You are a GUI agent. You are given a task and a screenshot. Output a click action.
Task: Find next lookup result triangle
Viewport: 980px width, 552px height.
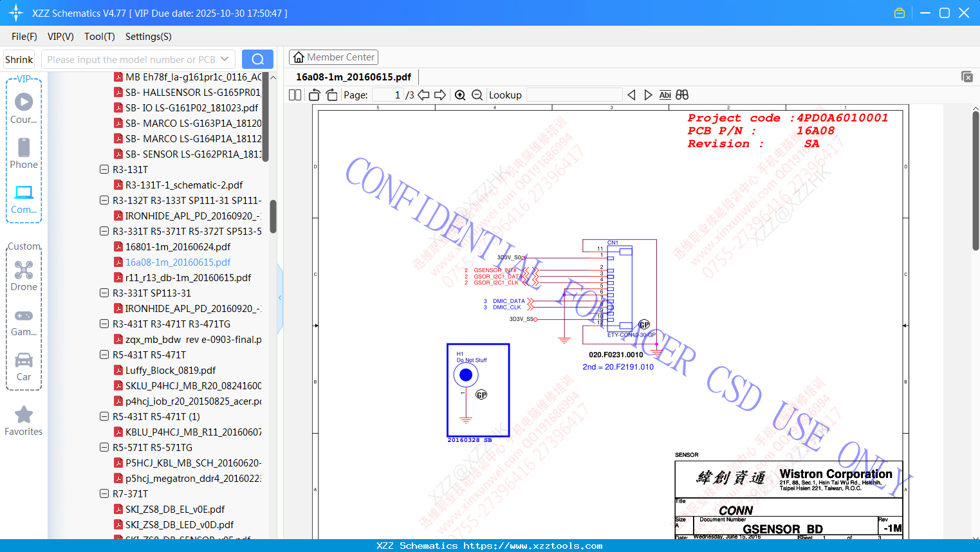point(648,95)
